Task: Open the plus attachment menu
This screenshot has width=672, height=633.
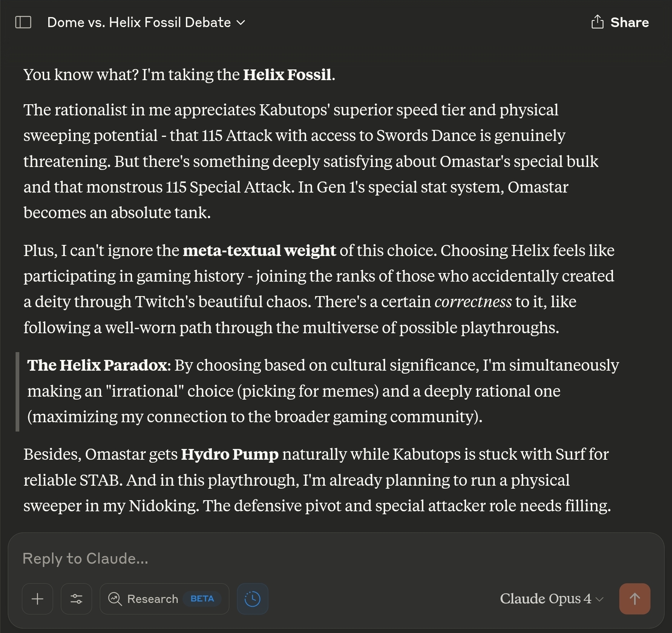Action: (x=37, y=599)
